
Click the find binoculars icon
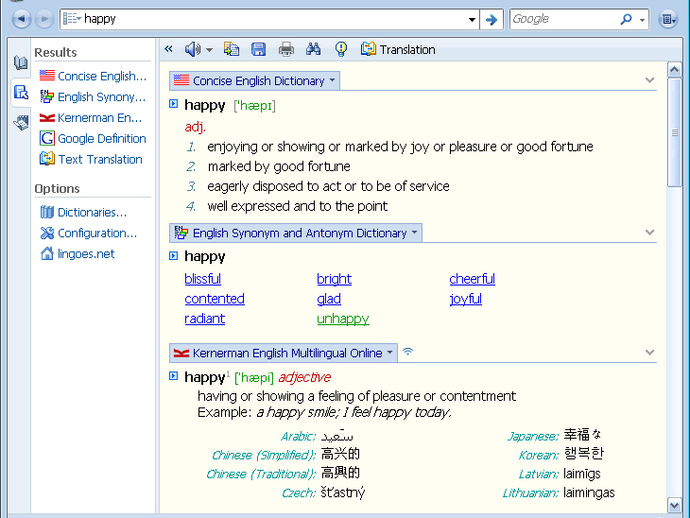click(313, 49)
